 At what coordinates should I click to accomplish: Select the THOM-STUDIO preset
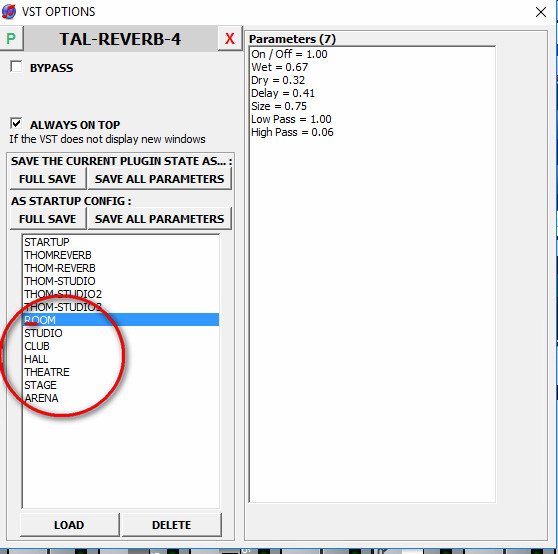coord(121,281)
